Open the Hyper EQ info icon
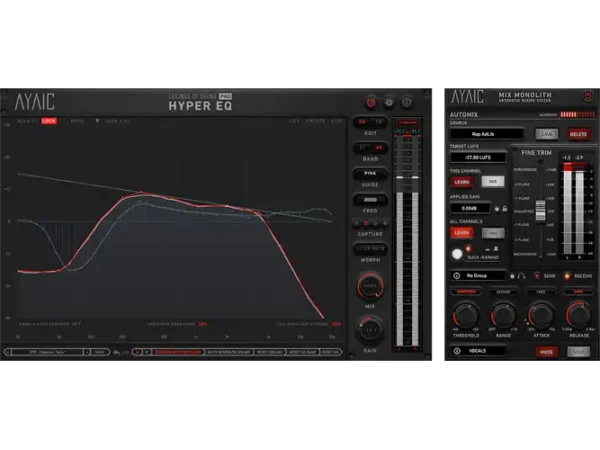 coord(407,102)
